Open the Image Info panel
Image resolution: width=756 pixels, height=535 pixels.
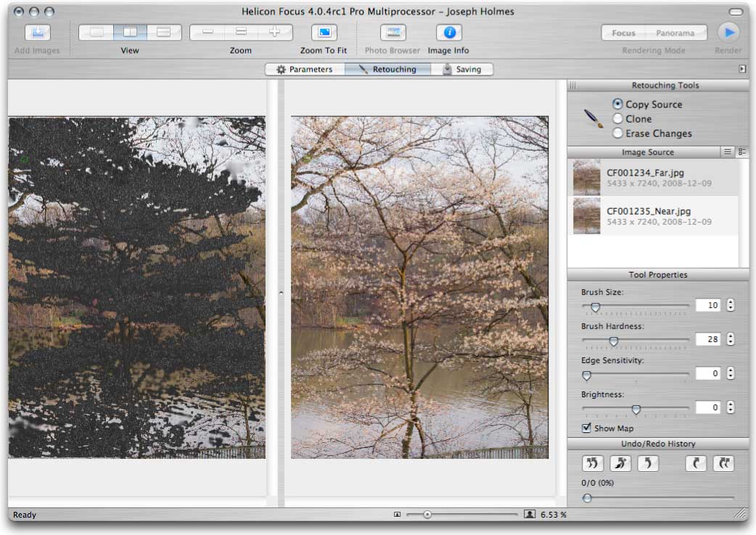click(448, 33)
